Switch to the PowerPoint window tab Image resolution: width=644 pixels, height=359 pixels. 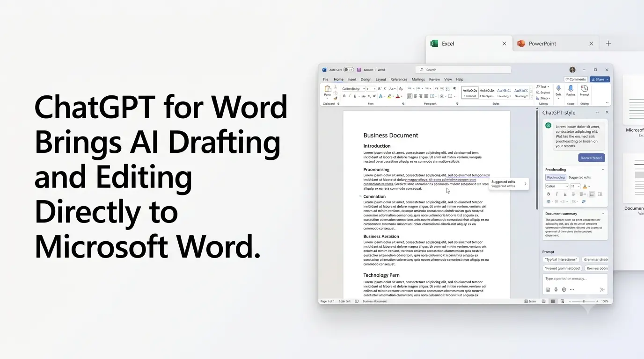(x=556, y=43)
